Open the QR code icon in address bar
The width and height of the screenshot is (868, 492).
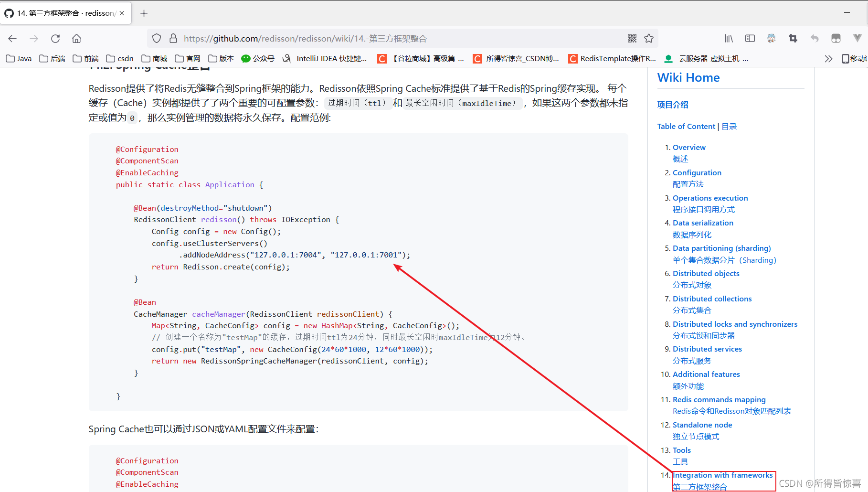point(632,38)
